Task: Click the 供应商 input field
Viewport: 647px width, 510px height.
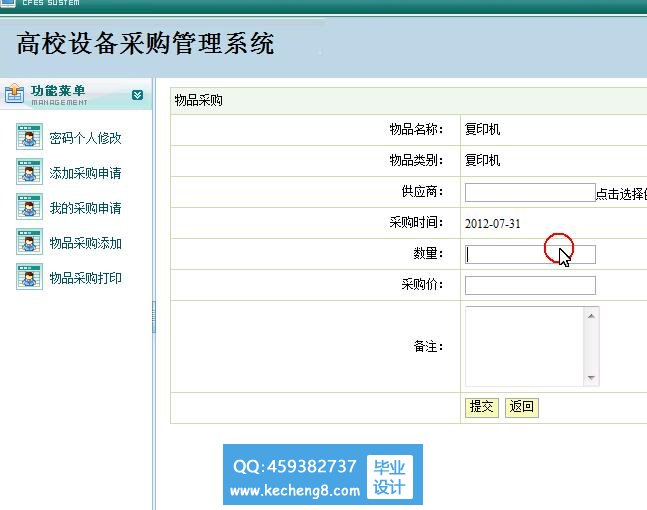Action: [x=530, y=193]
